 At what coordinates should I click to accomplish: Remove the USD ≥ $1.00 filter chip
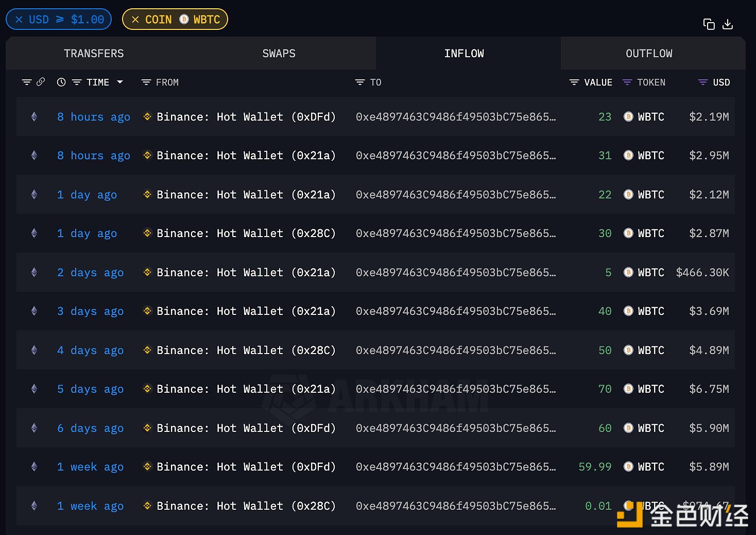pos(19,20)
